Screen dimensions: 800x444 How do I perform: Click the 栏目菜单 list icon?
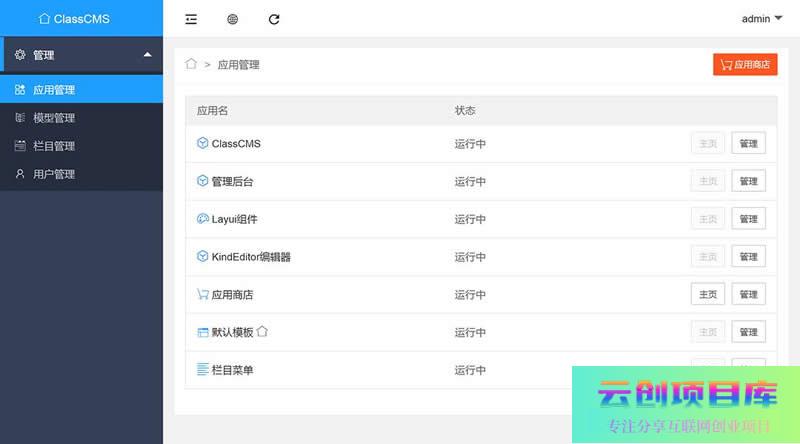[x=203, y=370]
